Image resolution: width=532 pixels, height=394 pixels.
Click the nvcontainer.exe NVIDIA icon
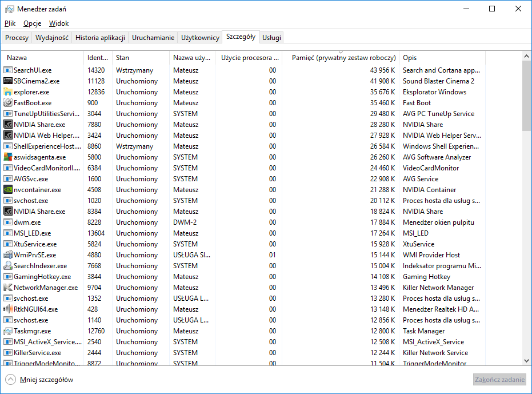coord(8,190)
